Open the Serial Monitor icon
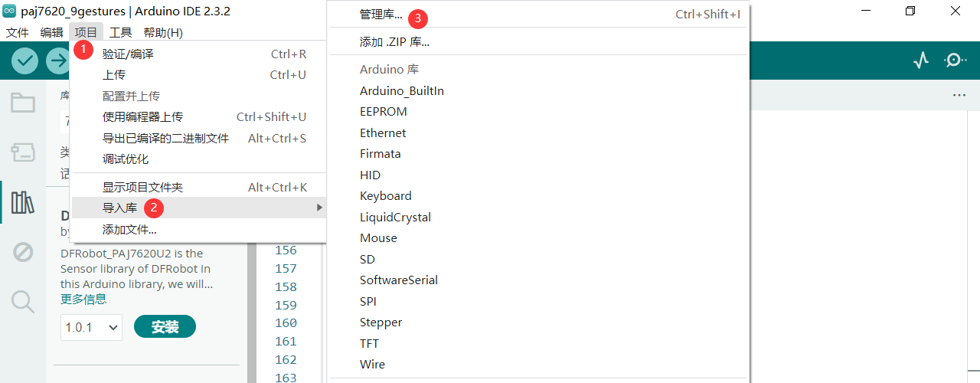 pos(955,60)
